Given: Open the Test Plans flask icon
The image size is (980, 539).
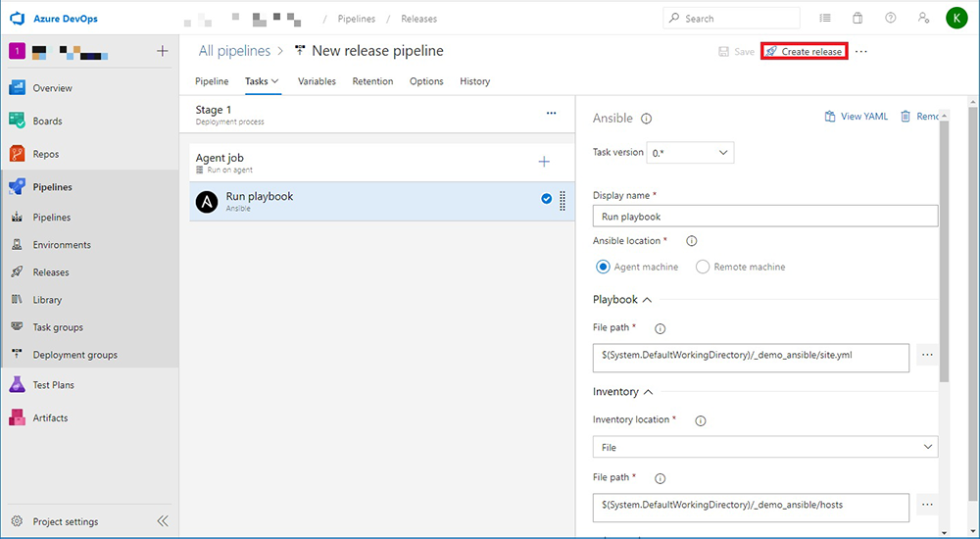Looking at the screenshot, I should point(17,384).
